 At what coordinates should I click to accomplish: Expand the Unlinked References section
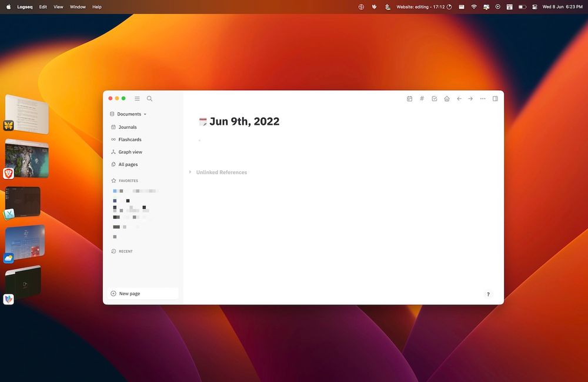coord(189,172)
